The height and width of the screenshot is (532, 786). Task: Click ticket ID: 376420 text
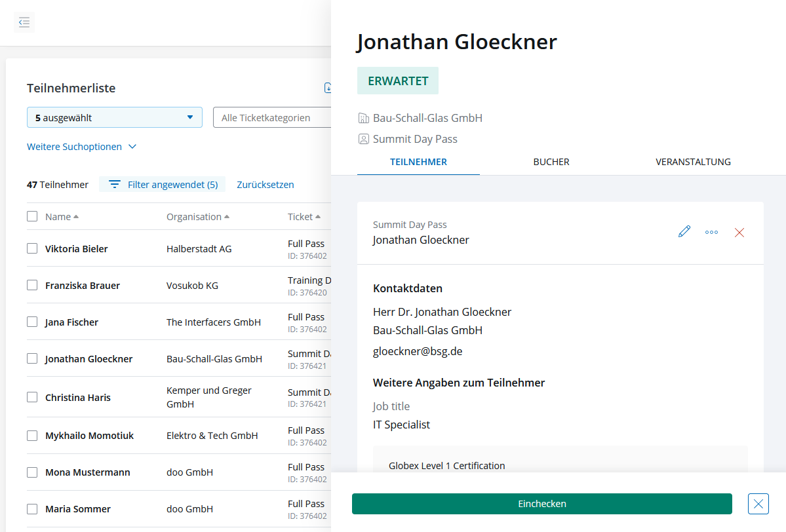[307, 293]
